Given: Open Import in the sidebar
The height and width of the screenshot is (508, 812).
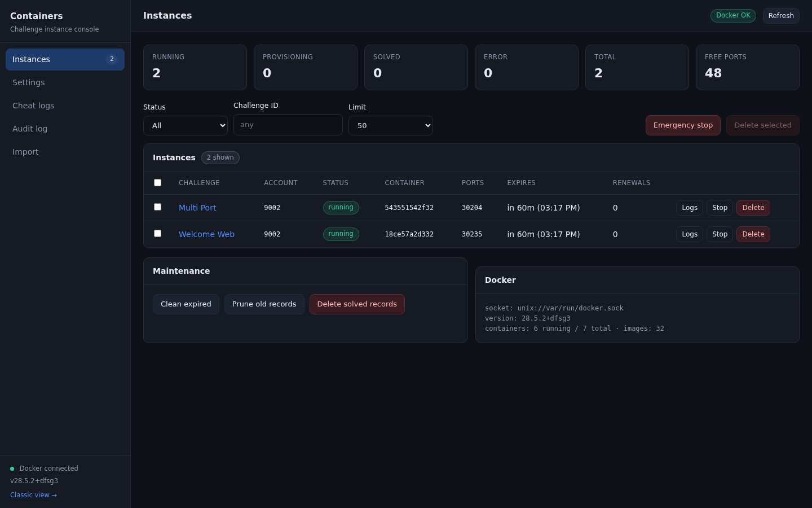Looking at the screenshot, I should [65, 152].
